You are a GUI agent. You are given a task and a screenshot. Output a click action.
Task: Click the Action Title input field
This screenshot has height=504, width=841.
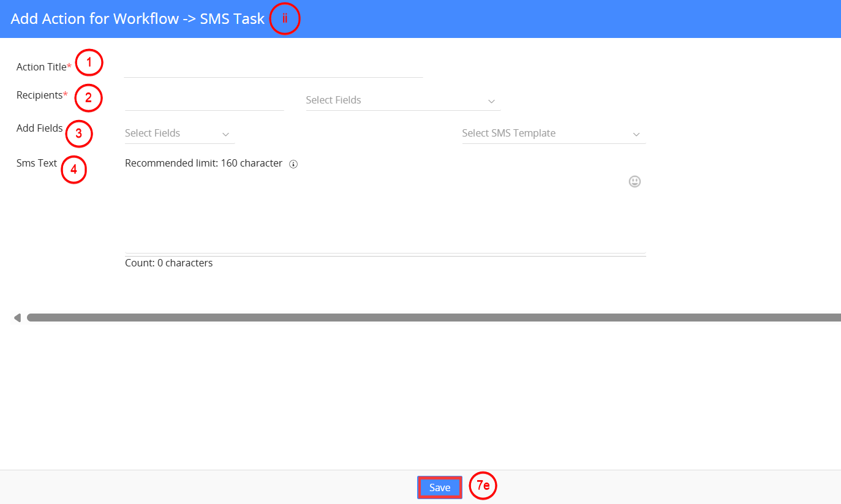tap(273, 67)
